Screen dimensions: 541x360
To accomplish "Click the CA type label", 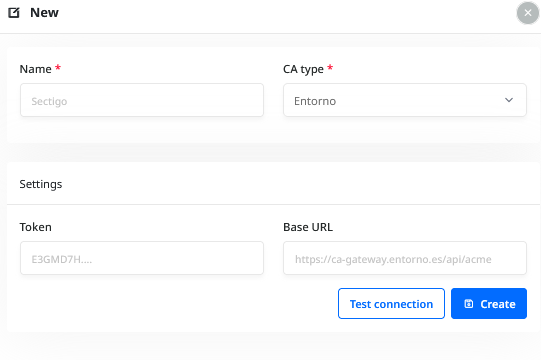I will (303, 69).
